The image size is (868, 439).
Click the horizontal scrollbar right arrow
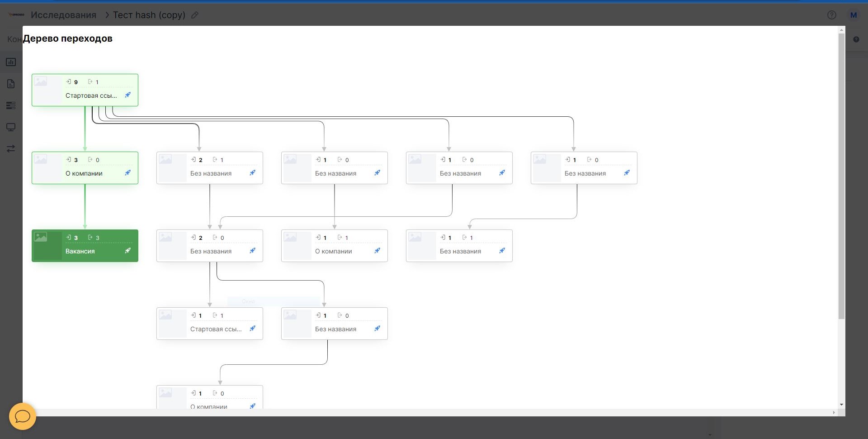(x=834, y=412)
